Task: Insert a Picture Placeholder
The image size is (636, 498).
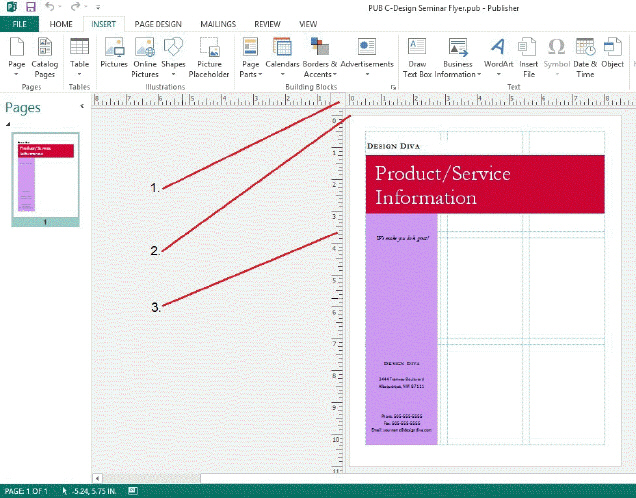Action: coord(209,58)
